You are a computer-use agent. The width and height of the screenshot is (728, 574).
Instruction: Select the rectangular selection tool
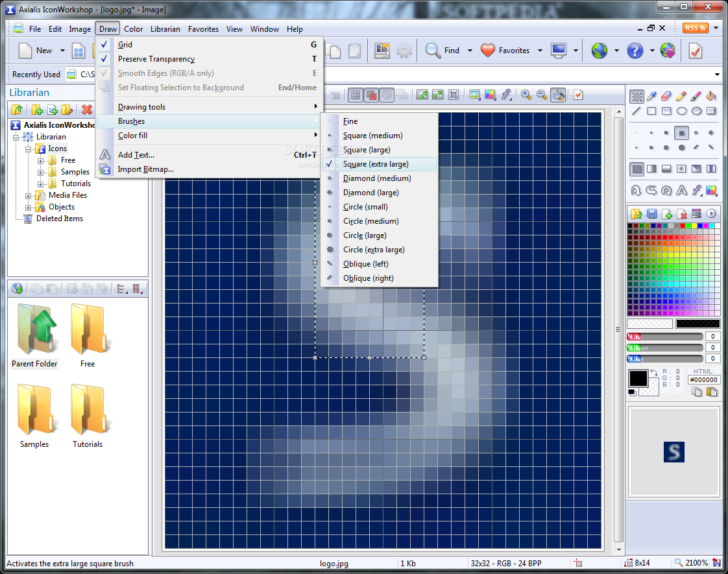tap(637, 96)
